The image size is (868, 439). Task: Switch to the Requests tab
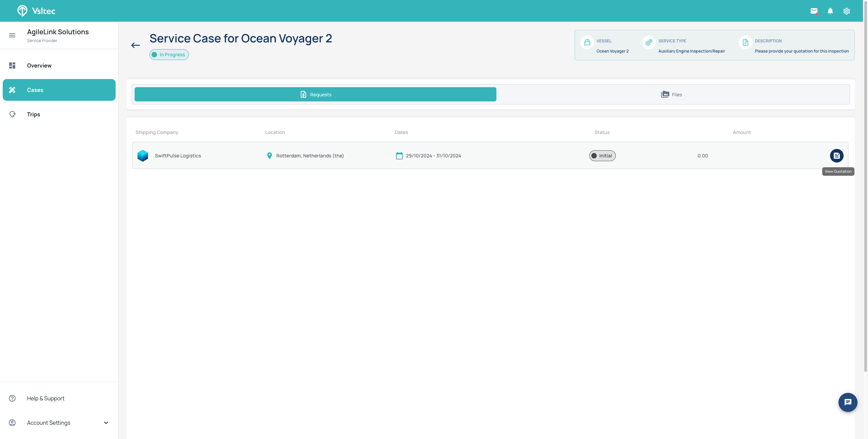(315, 94)
